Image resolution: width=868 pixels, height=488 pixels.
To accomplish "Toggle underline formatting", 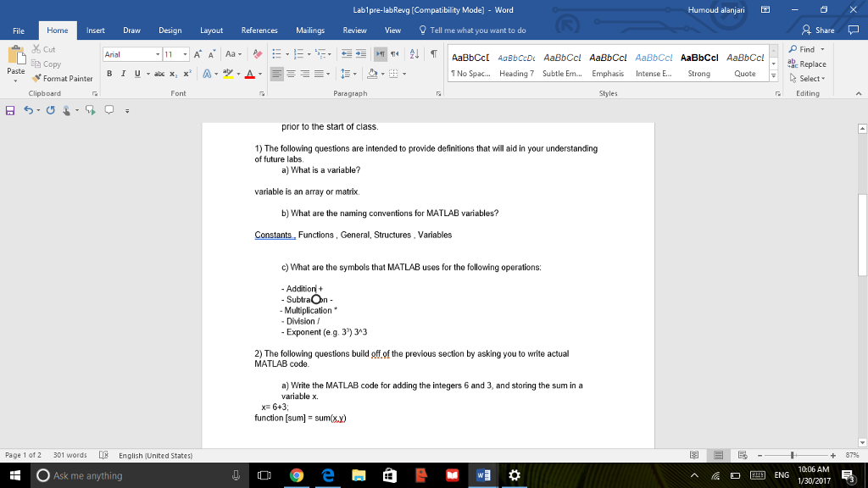I will (x=136, y=72).
